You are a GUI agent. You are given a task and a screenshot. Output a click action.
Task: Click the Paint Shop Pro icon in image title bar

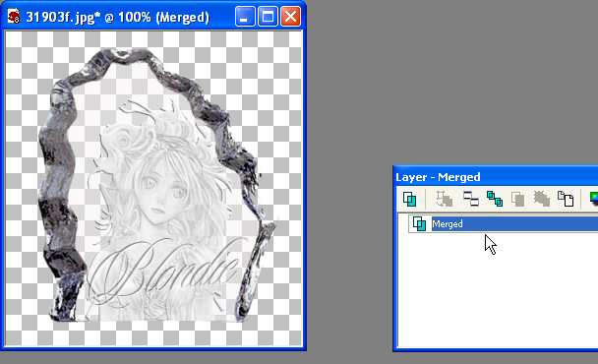pyautogui.click(x=14, y=17)
